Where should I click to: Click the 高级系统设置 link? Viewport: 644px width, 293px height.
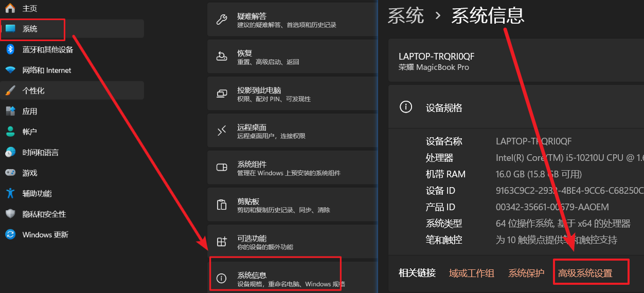[585, 273]
